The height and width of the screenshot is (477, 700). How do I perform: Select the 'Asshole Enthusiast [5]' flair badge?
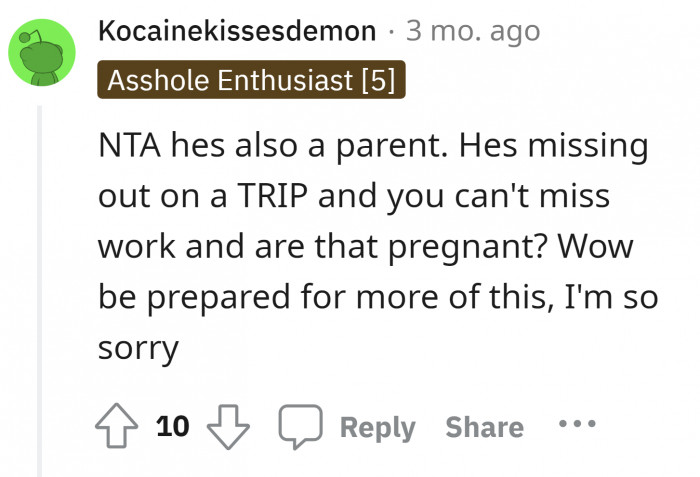coord(250,80)
